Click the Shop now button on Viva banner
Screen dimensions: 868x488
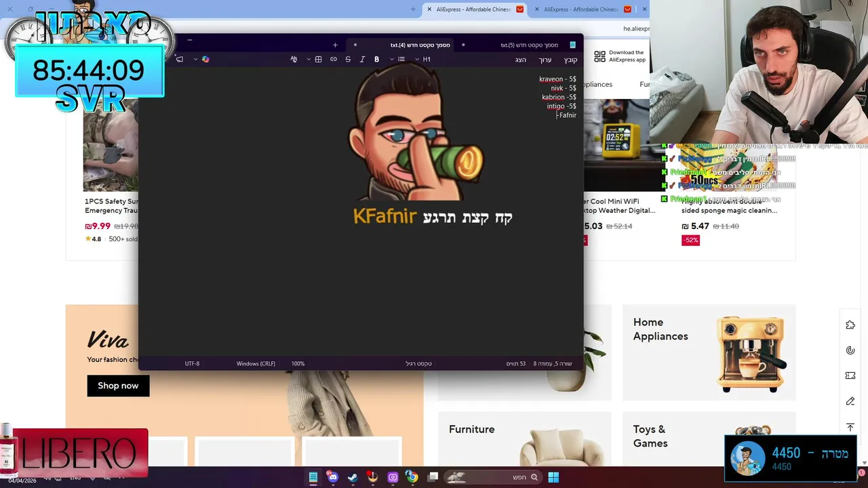[x=118, y=386]
